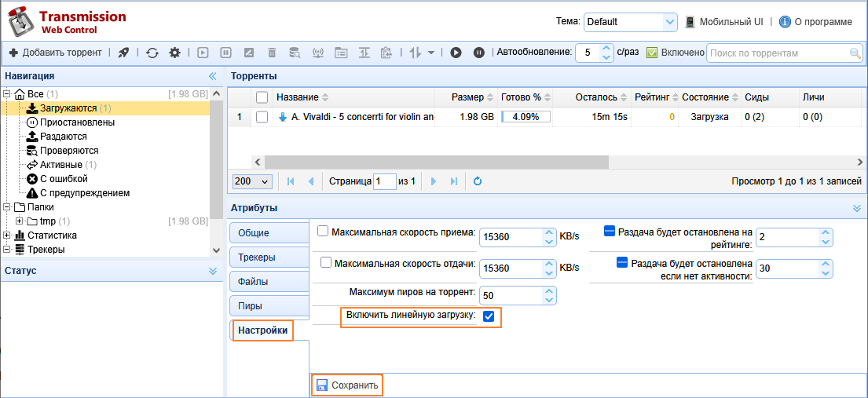
Task: Pause all torrents with black pause icon
Action: [x=478, y=53]
